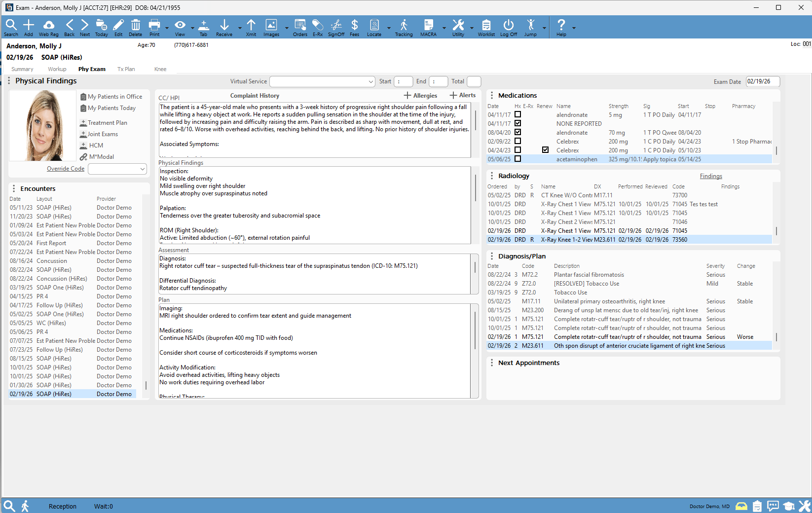Click the Jump icon

pyautogui.click(x=531, y=28)
